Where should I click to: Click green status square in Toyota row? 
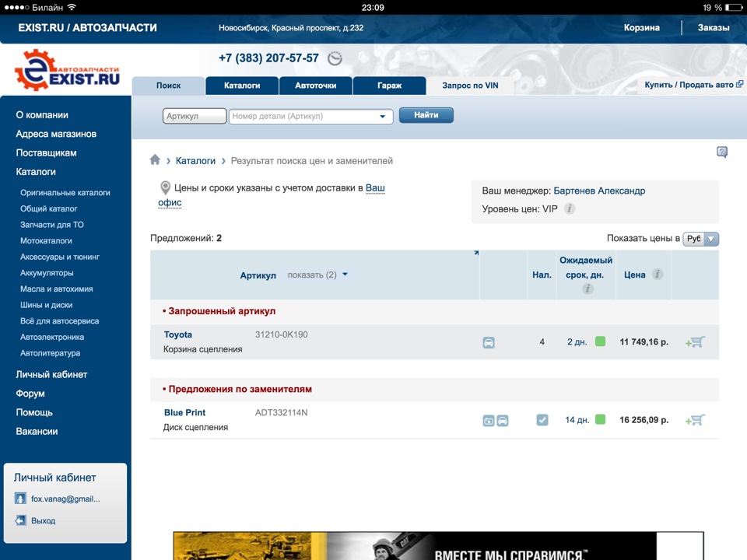coord(600,341)
